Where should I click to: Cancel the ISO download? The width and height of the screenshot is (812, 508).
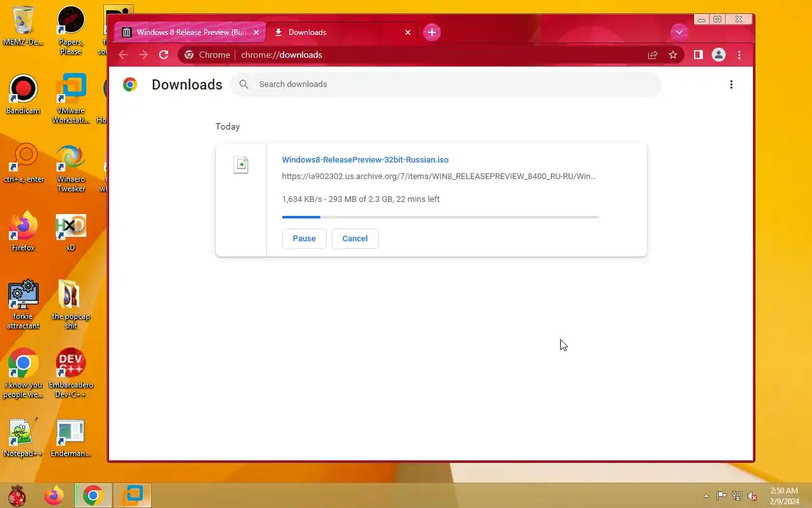coord(355,239)
